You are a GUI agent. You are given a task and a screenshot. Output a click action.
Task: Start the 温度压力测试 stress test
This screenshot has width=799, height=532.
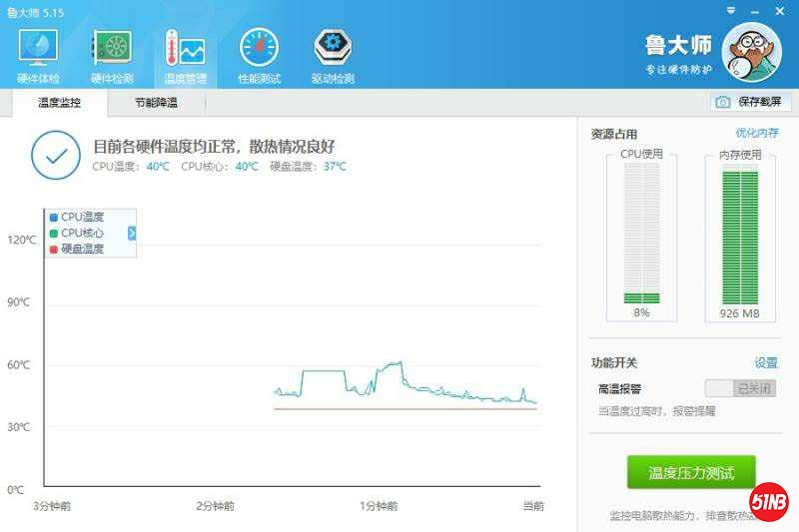tap(691, 472)
